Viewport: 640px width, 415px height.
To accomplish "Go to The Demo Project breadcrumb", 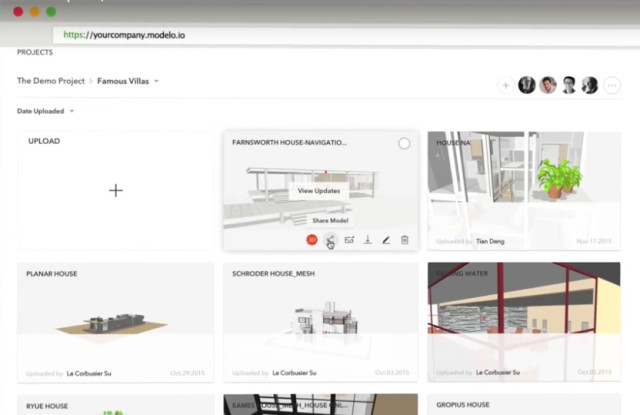I will pos(51,81).
